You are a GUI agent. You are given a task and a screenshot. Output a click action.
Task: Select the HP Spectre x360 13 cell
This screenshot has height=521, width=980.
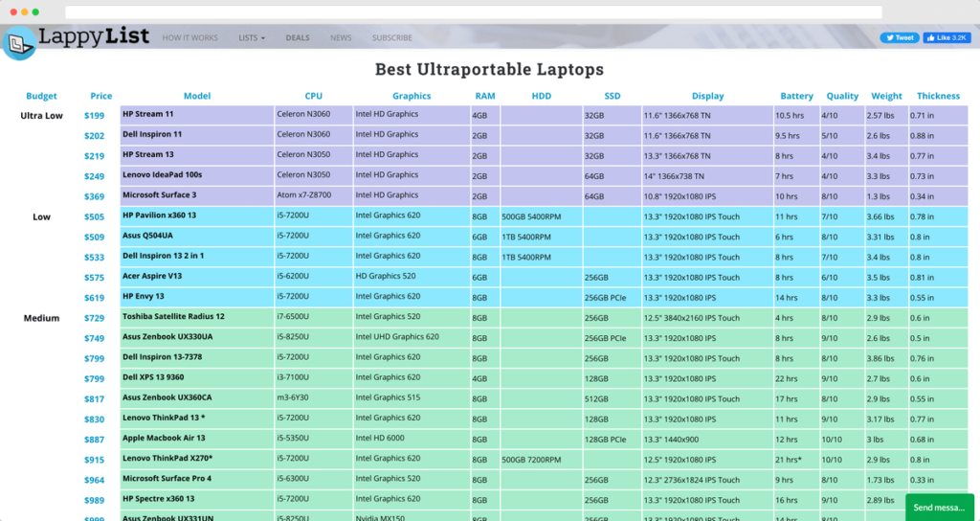pyautogui.click(x=197, y=500)
